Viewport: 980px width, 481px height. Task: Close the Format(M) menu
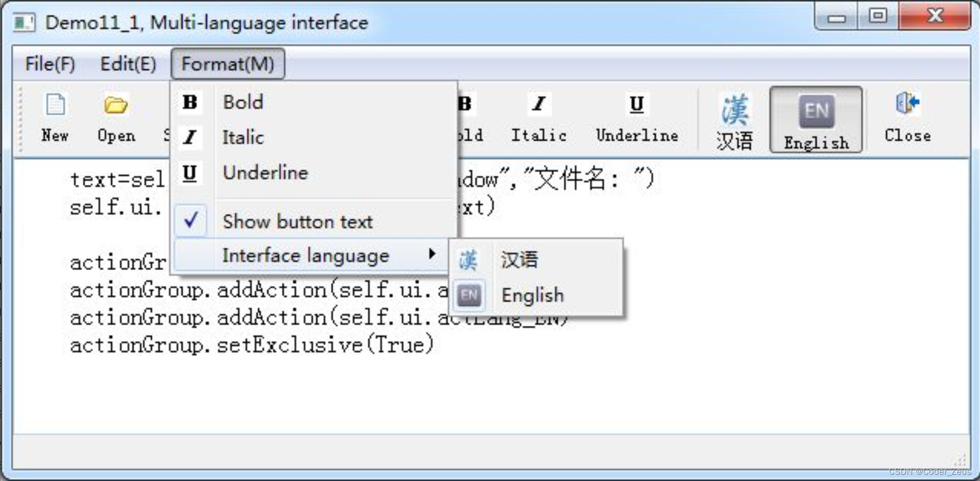click(x=228, y=64)
